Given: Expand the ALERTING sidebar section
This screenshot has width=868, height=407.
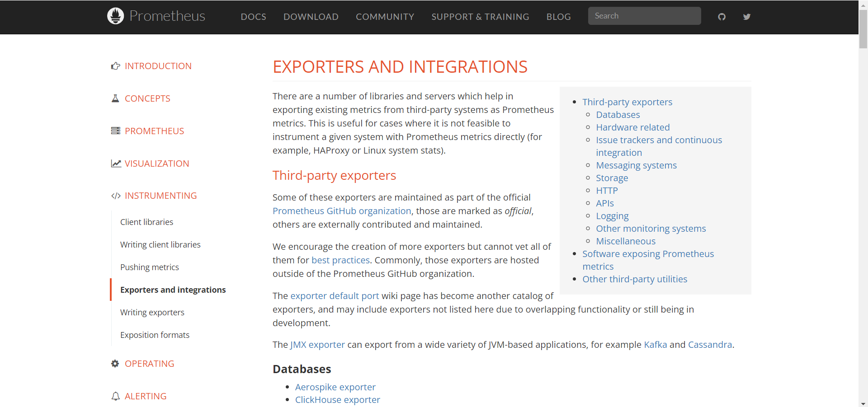Looking at the screenshot, I should (146, 396).
